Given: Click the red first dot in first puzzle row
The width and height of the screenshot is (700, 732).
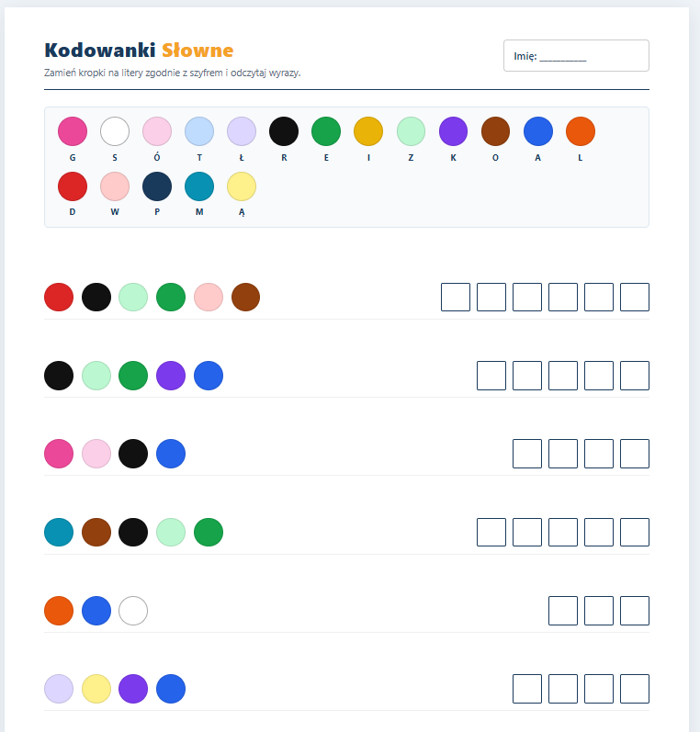Looking at the screenshot, I should point(59,297).
